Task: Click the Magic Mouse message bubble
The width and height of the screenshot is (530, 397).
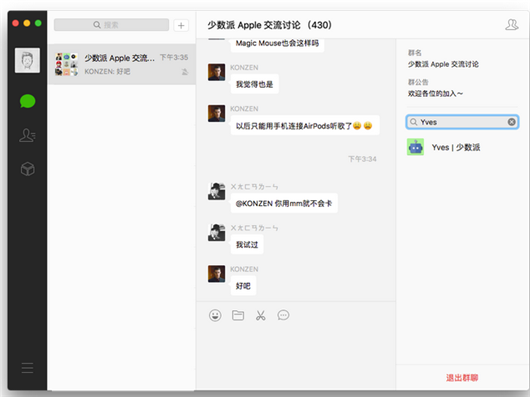Action: (x=277, y=44)
